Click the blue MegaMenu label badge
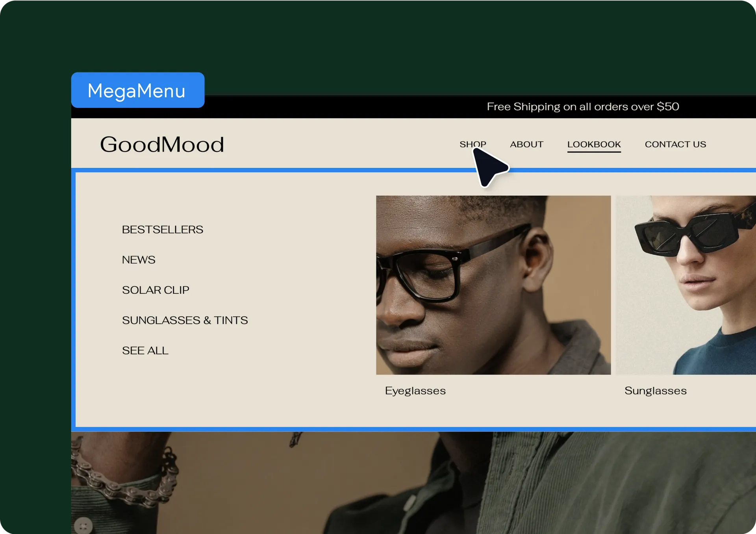The height and width of the screenshot is (534, 756). point(137,90)
